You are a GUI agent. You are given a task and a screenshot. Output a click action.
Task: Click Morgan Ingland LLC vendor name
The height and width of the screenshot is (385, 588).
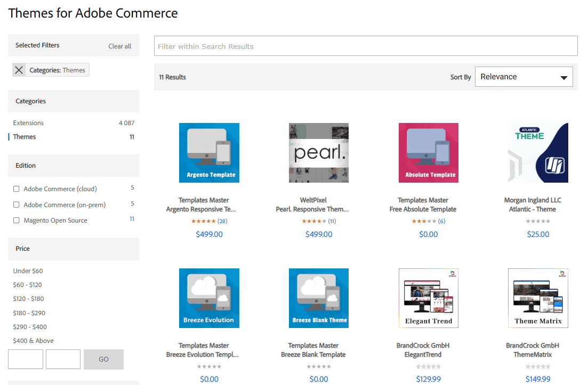[533, 200]
